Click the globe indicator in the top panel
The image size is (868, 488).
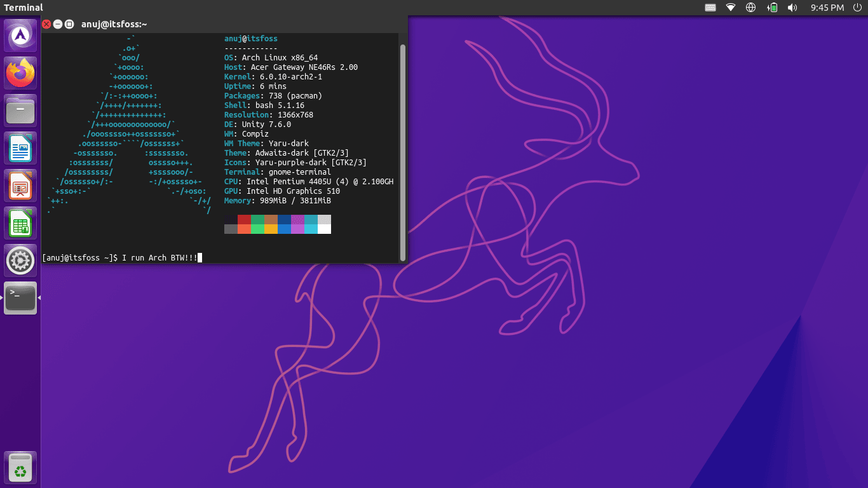(751, 8)
